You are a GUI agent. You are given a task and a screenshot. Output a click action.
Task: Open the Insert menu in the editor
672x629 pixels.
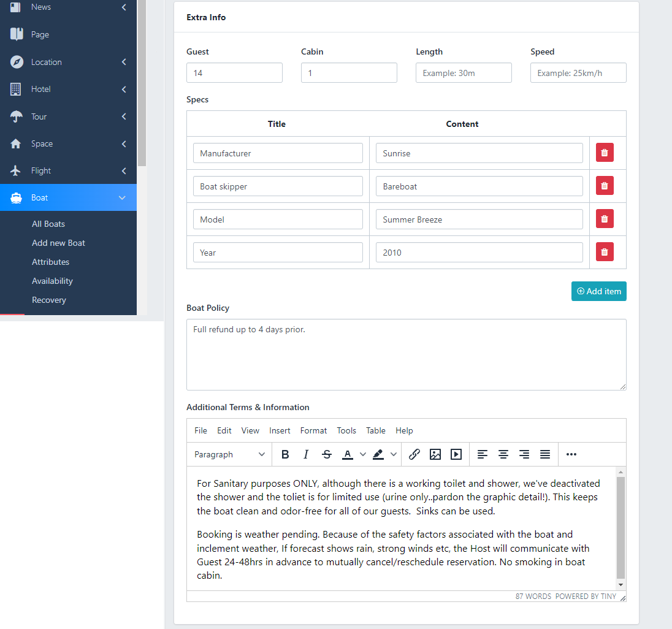click(280, 430)
